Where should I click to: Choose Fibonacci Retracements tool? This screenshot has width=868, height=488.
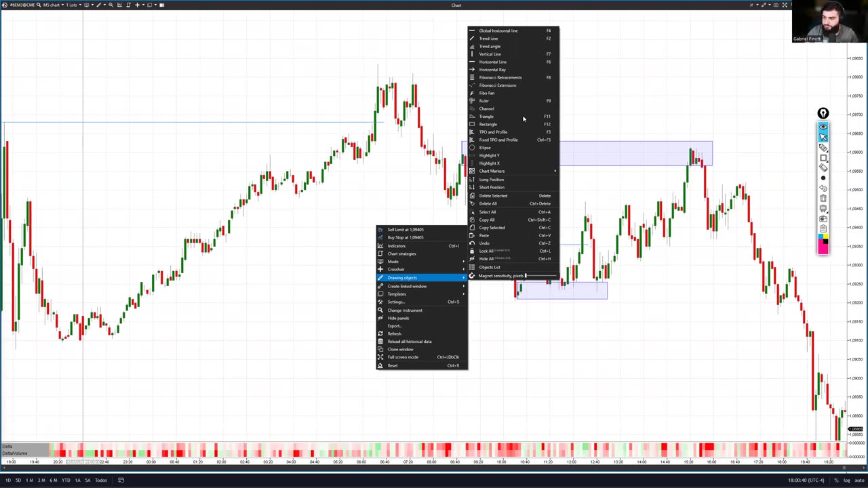(x=513, y=77)
